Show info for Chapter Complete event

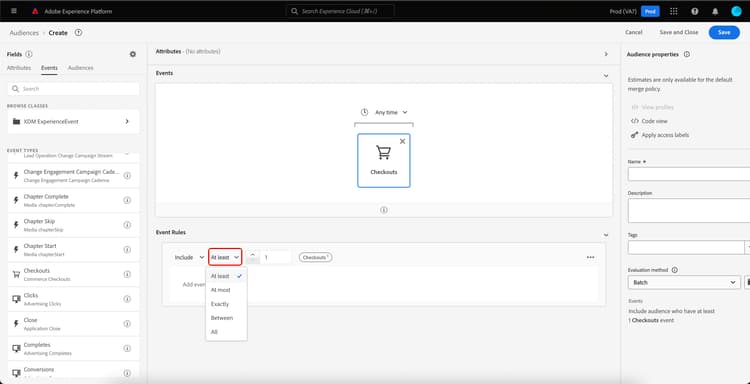(x=127, y=200)
